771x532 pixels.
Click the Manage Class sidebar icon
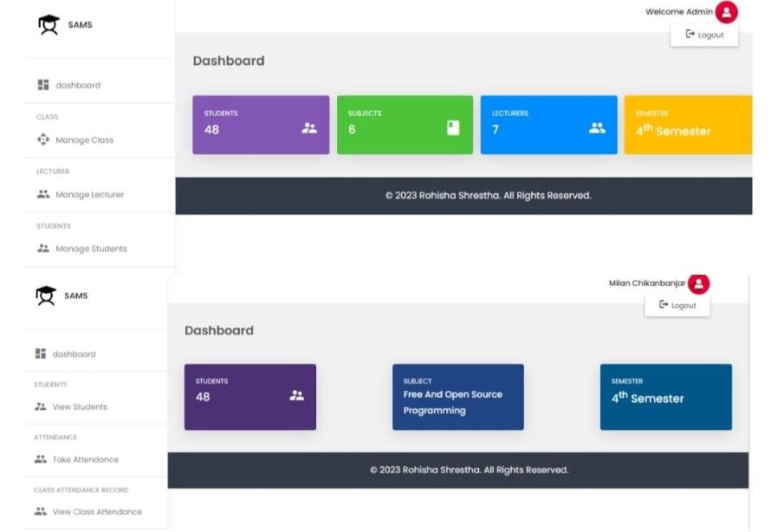tap(43, 139)
